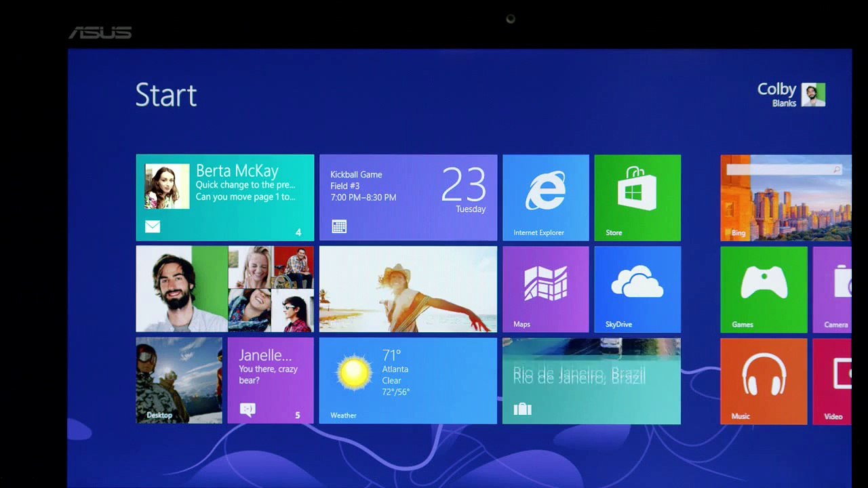Image resolution: width=868 pixels, height=488 pixels.
Task: Click the Calendar grid icon
Action: click(339, 226)
